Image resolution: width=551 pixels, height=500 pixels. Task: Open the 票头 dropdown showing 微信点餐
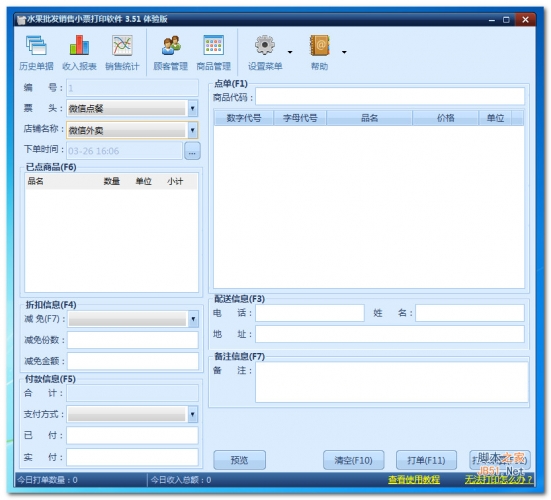click(x=132, y=108)
